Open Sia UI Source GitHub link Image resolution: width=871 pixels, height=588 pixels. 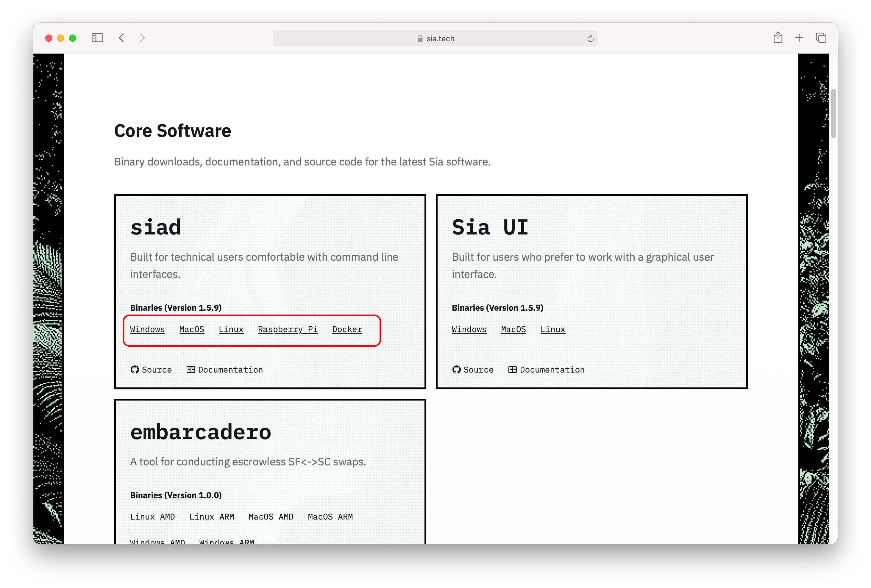click(473, 370)
